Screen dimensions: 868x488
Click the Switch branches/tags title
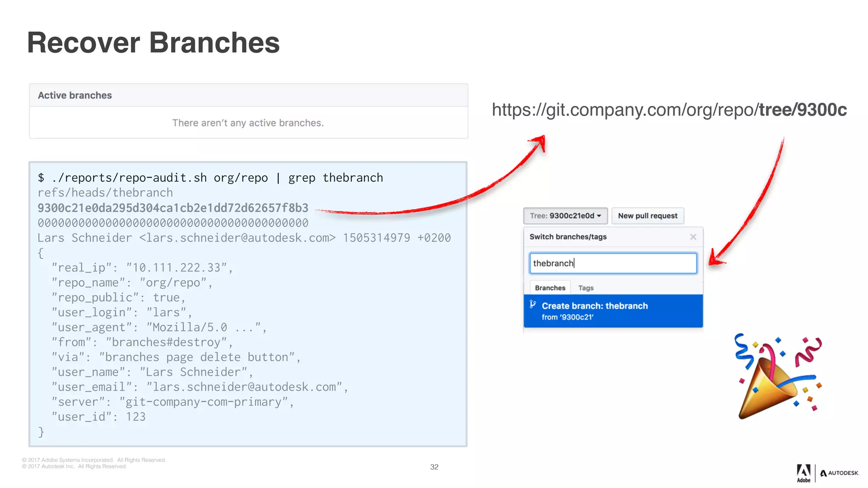568,237
